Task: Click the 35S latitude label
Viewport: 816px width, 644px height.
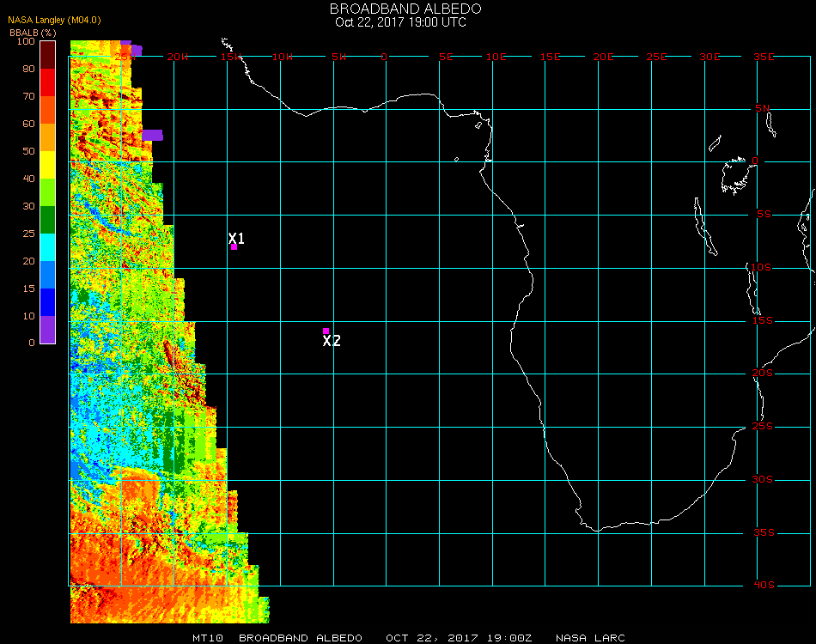Action: coord(764,532)
